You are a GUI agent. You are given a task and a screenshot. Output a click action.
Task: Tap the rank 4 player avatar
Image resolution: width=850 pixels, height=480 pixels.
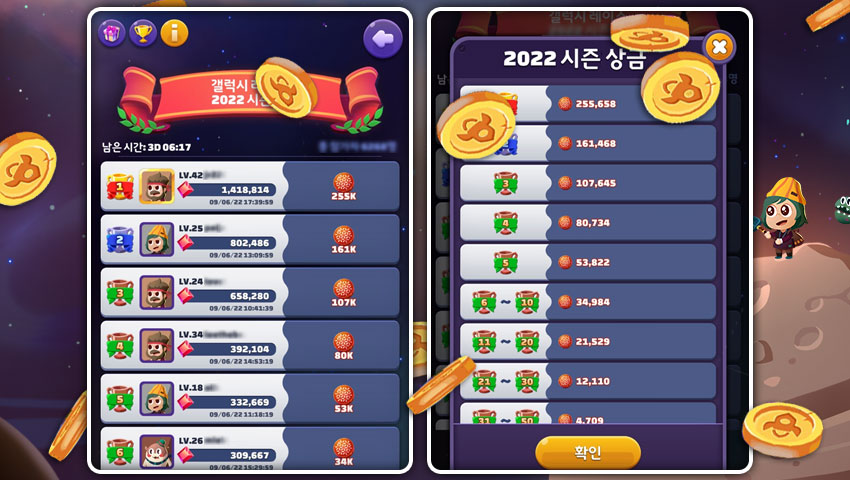[157, 345]
